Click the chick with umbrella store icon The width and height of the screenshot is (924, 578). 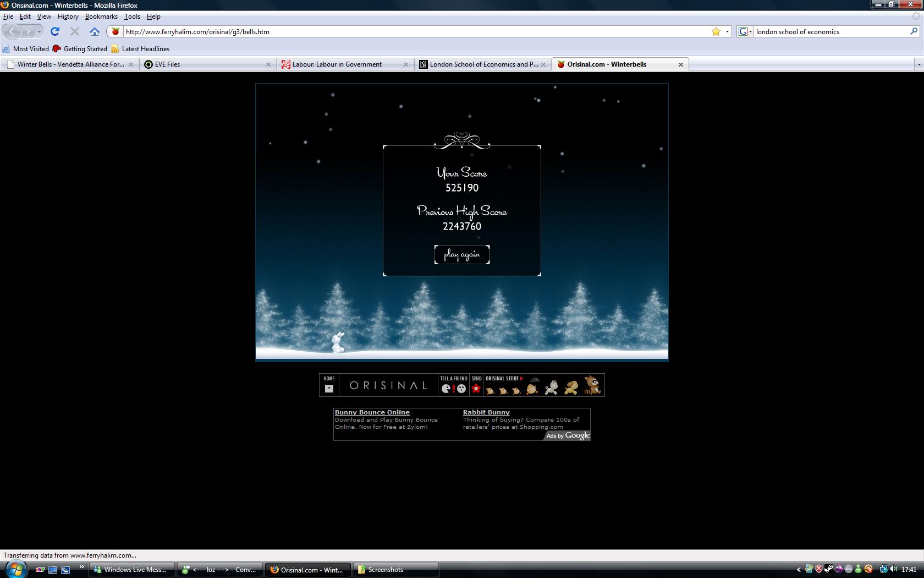[532, 386]
